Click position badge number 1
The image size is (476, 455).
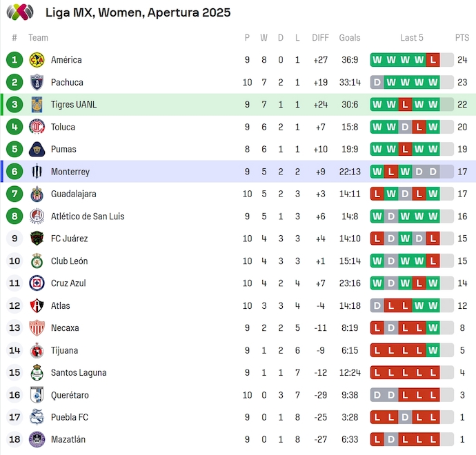coord(14,60)
